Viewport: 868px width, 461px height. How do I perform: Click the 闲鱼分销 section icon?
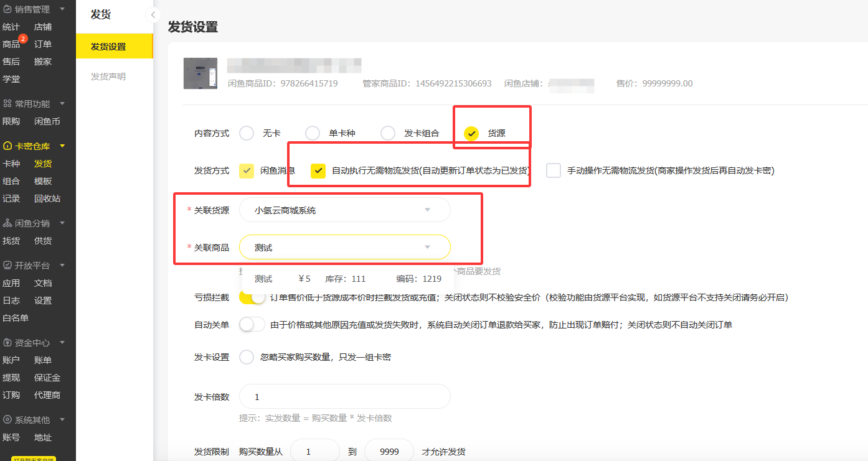point(9,223)
